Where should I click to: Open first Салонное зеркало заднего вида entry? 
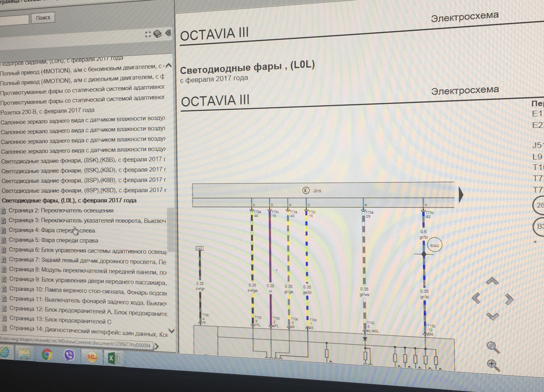pos(82,120)
